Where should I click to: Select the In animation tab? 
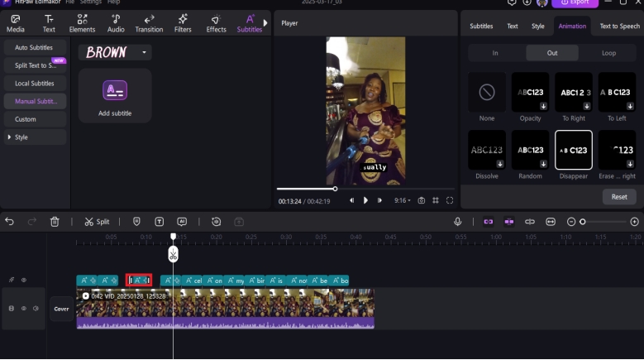(495, 53)
